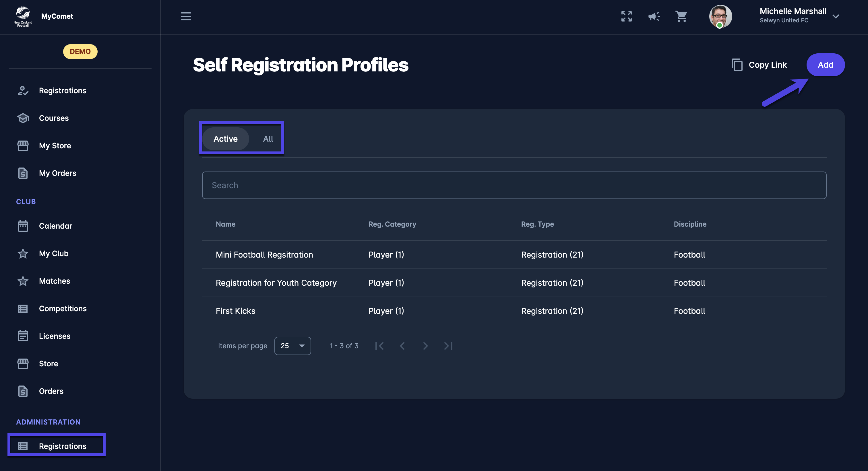Click the Licenses badge icon
The image size is (868, 471).
tap(23, 336)
